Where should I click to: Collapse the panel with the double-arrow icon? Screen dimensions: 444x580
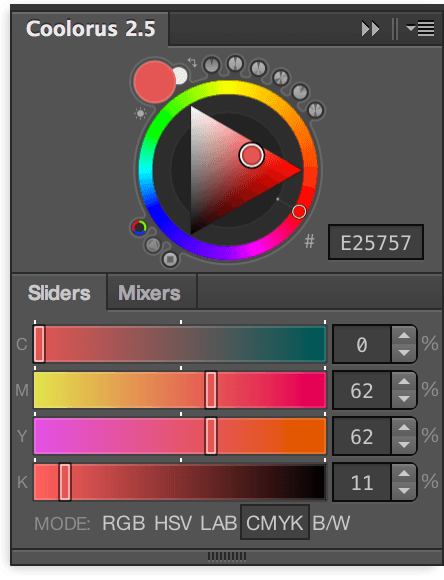tap(370, 29)
